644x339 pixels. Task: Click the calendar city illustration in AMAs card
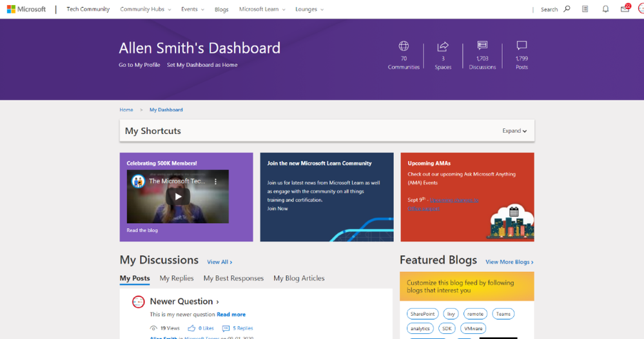511,222
